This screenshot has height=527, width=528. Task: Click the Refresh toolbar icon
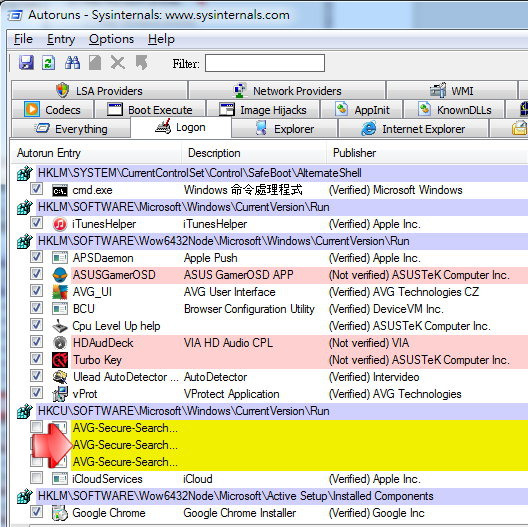[x=48, y=63]
